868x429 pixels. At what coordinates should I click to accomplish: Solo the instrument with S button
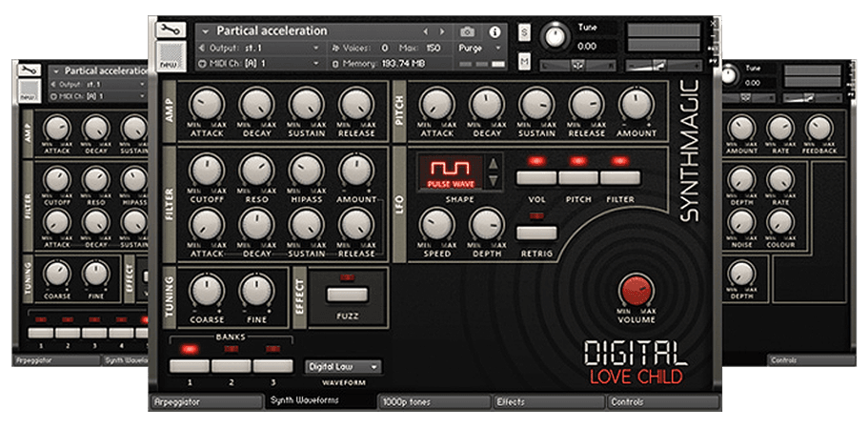524,32
